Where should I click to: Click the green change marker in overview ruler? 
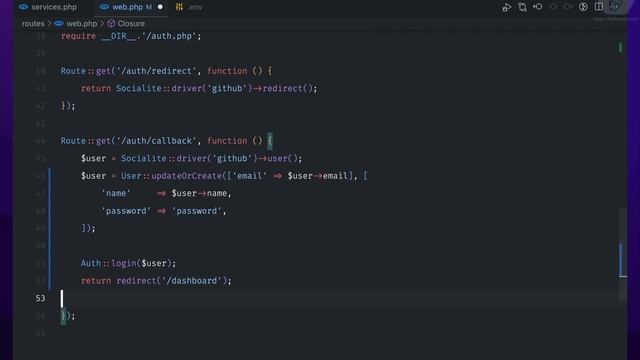coord(621,48)
